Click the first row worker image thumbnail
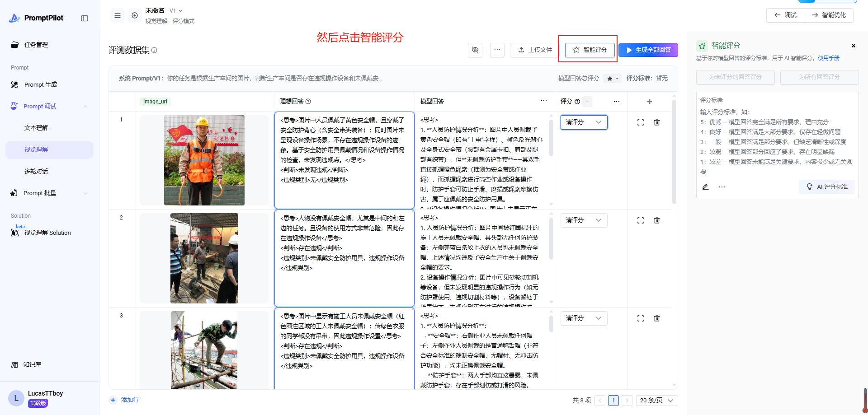The height and width of the screenshot is (415, 868). (204, 160)
